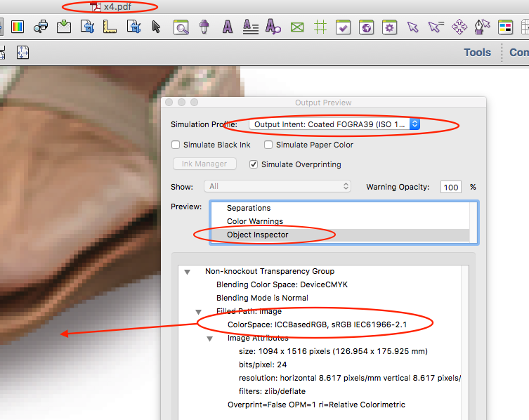Click the page with four arrows fit icon
The image size is (529, 420).
point(22,53)
